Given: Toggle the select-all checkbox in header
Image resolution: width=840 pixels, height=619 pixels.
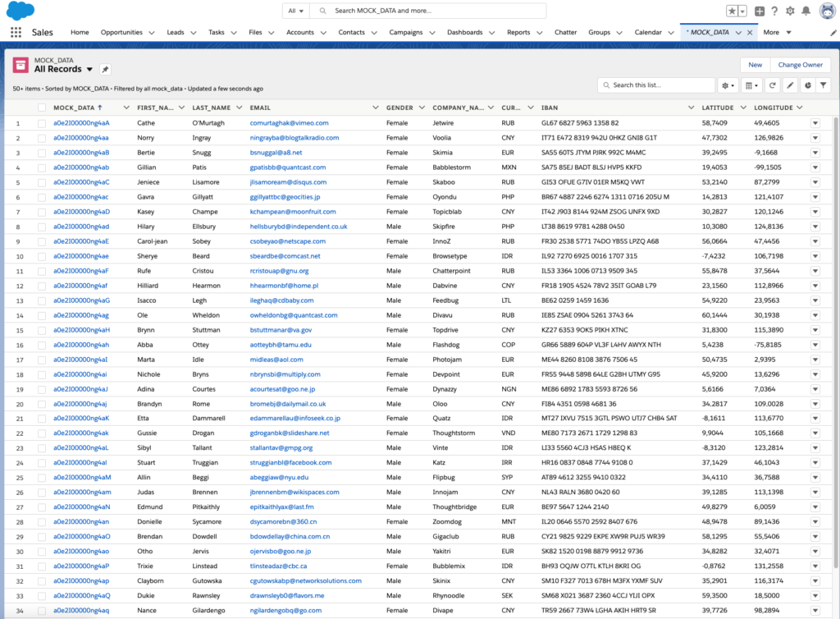Looking at the screenshot, I should 42,108.
